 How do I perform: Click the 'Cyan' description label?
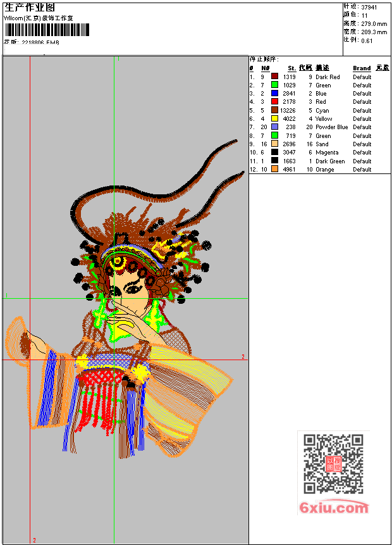(322, 111)
